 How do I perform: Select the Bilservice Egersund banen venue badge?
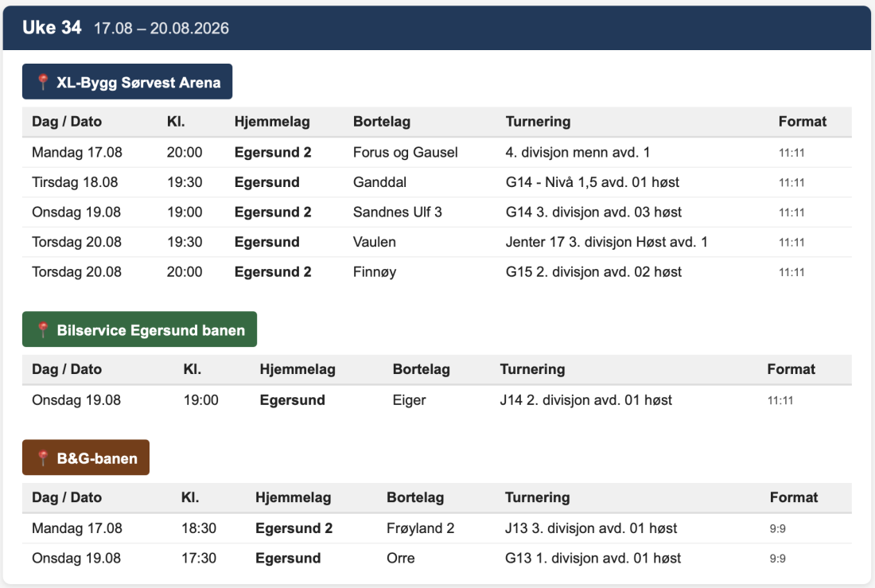[x=139, y=329]
